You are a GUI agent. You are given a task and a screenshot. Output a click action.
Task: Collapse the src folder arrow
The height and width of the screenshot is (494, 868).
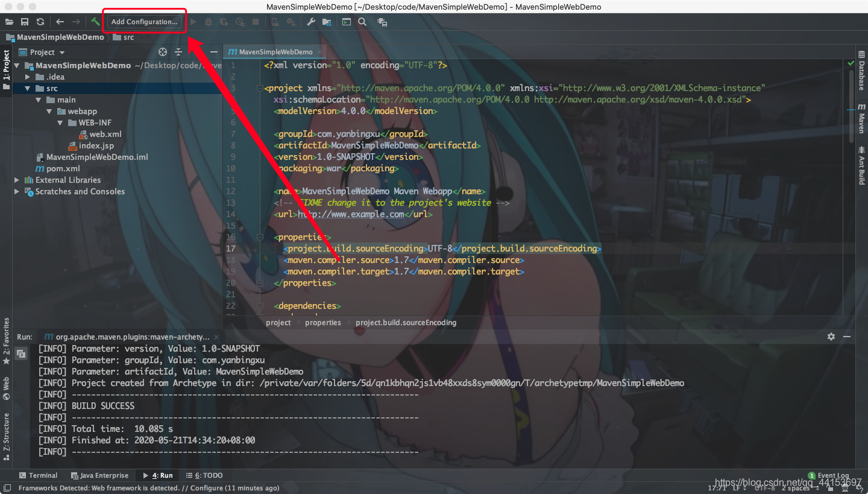click(x=27, y=88)
